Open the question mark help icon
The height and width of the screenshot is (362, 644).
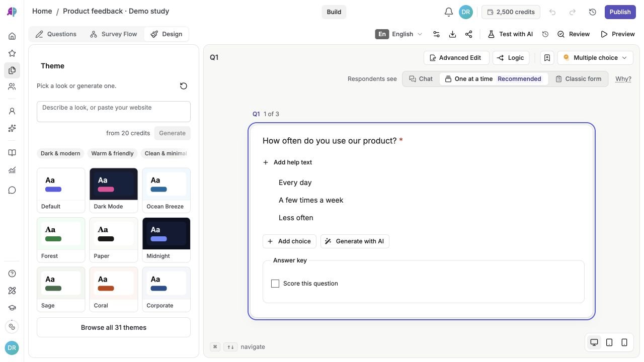point(12,274)
